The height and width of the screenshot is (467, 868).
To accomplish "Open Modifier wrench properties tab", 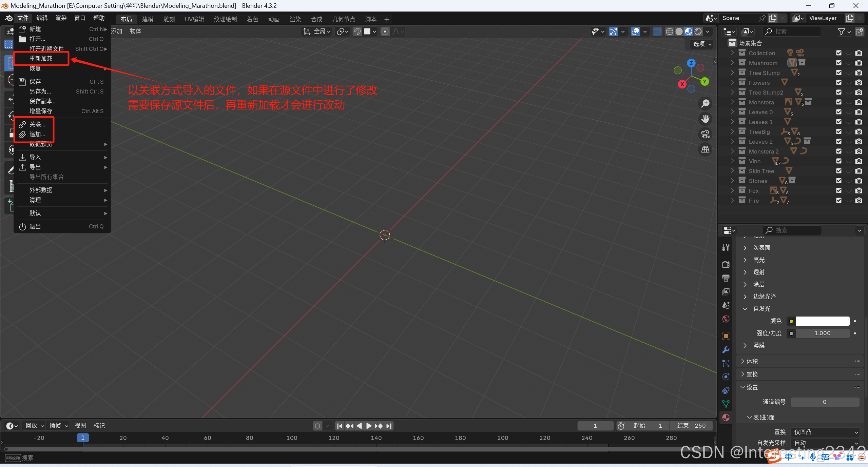I will tap(726, 350).
